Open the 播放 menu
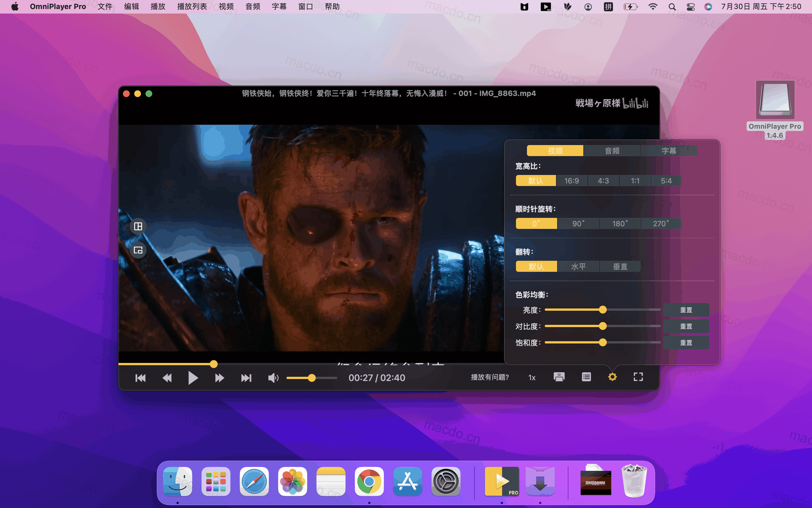812x508 pixels. click(158, 6)
